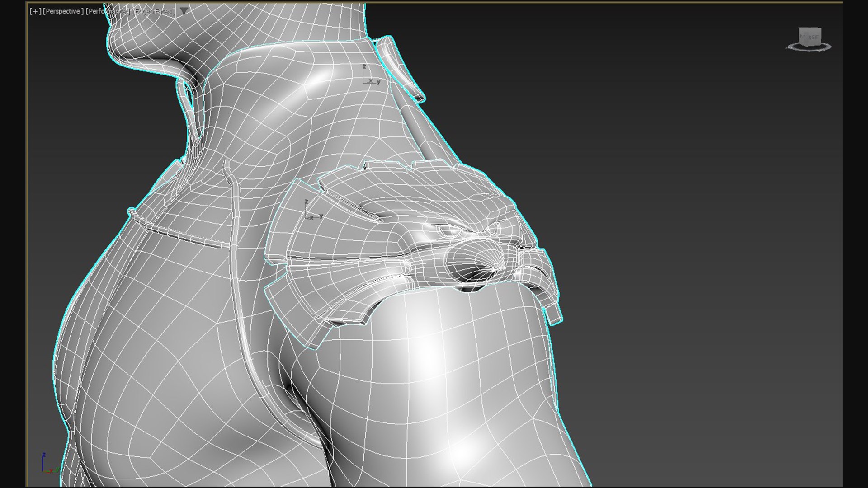Open the Performance quality viewport label menu
The width and height of the screenshot is (868, 488).
pos(108,11)
